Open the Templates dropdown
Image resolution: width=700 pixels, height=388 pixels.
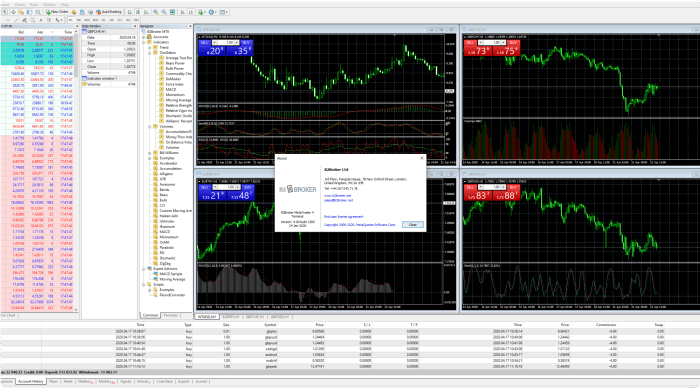point(224,12)
